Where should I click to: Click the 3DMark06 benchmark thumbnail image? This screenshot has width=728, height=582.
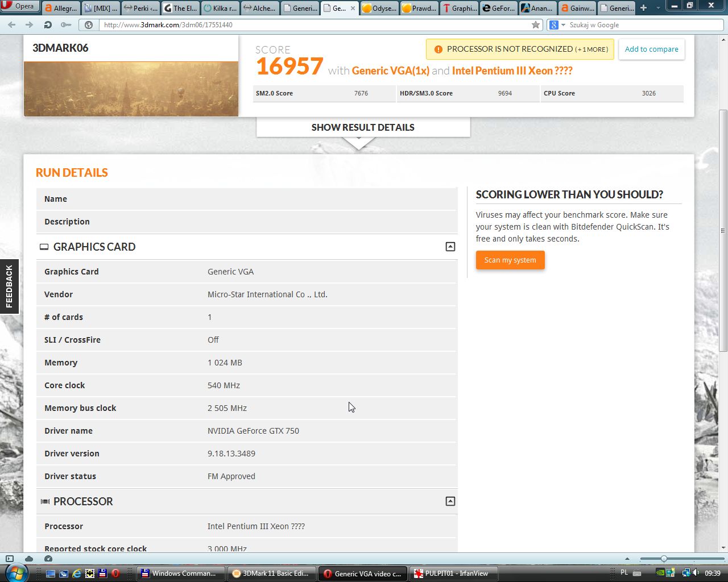coord(131,89)
